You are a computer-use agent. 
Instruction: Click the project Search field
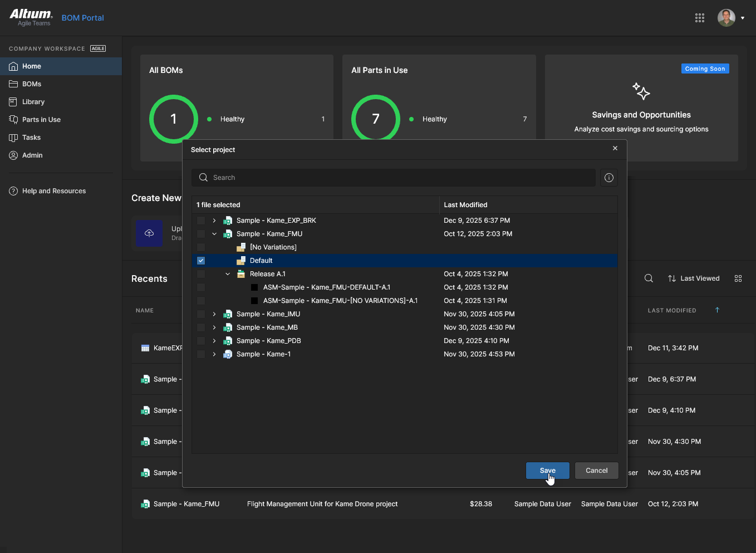[394, 178]
